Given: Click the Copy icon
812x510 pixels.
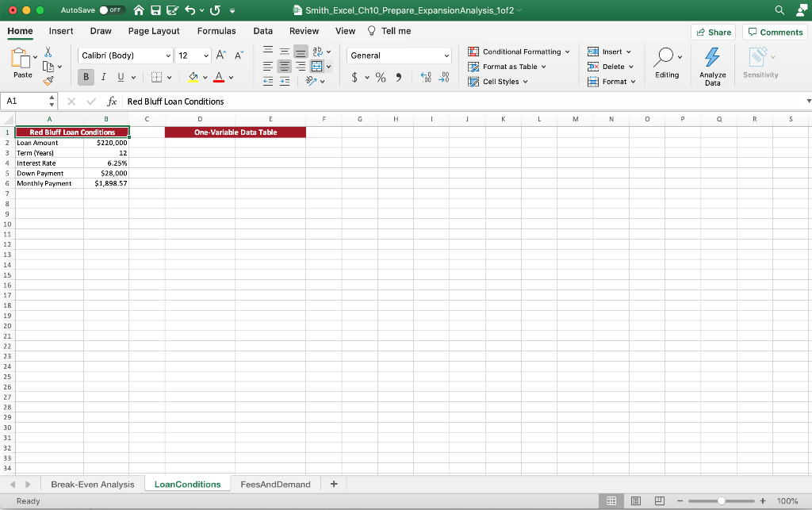Looking at the screenshot, I should click(x=48, y=67).
